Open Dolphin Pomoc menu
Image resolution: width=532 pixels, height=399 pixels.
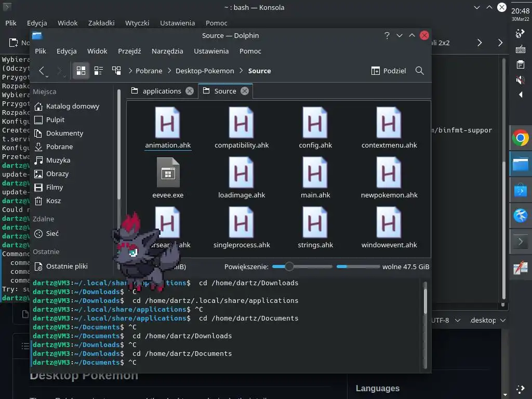tap(250, 51)
